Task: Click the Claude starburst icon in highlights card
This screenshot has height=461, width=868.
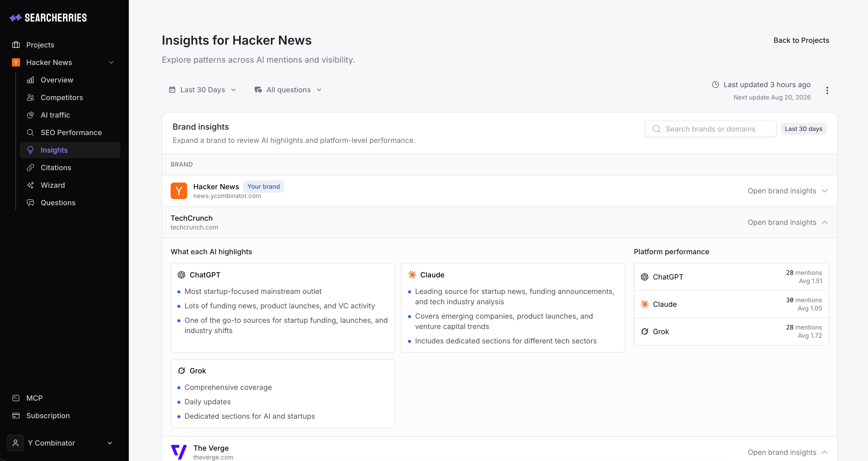Action: point(412,275)
